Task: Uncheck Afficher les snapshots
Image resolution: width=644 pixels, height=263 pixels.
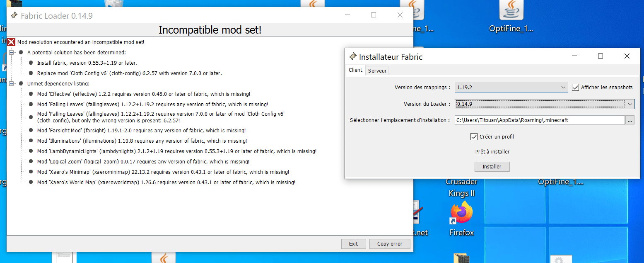Action: pyautogui.click(x=575, y=87)
